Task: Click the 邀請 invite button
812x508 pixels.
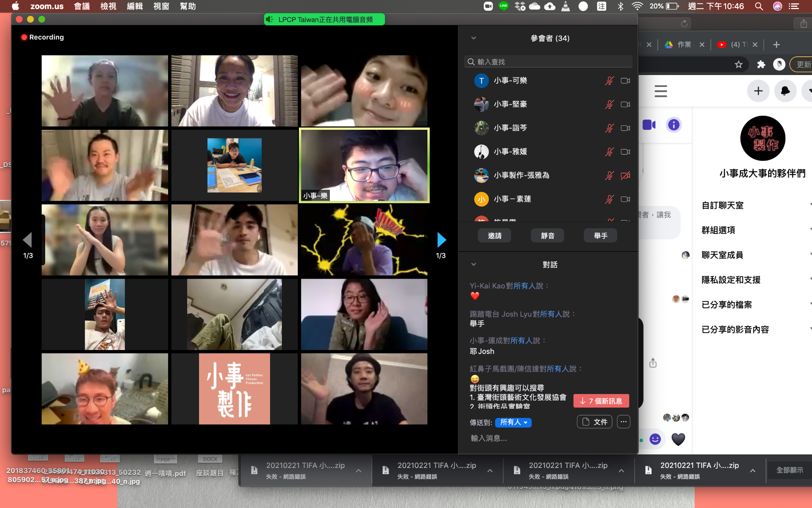Action: [495, 236]
